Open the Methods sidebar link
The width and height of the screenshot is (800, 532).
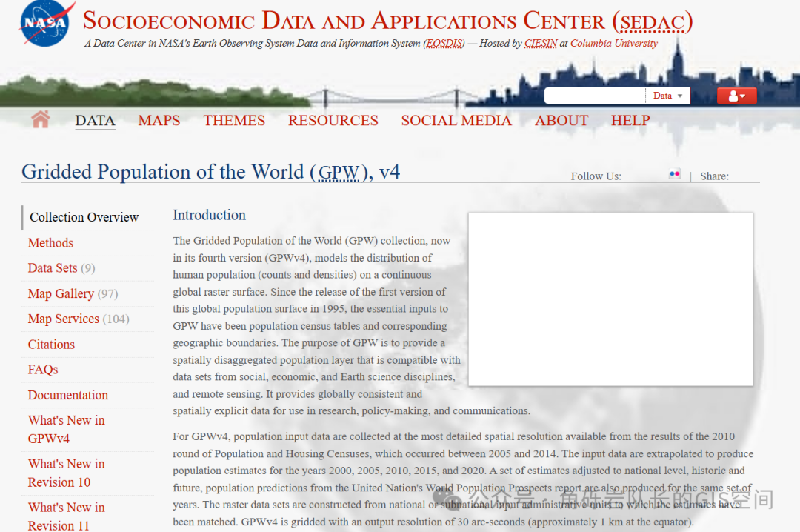[x=50, y=242]
